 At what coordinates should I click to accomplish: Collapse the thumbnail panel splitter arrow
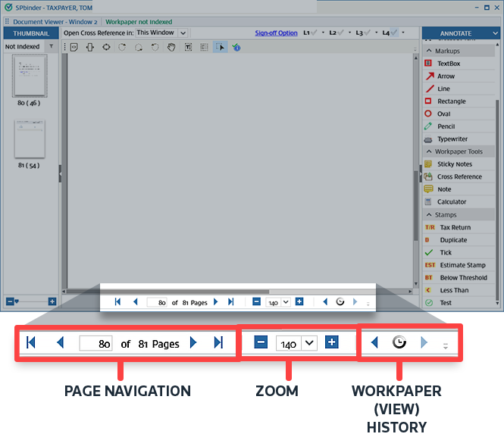(60, 173)
